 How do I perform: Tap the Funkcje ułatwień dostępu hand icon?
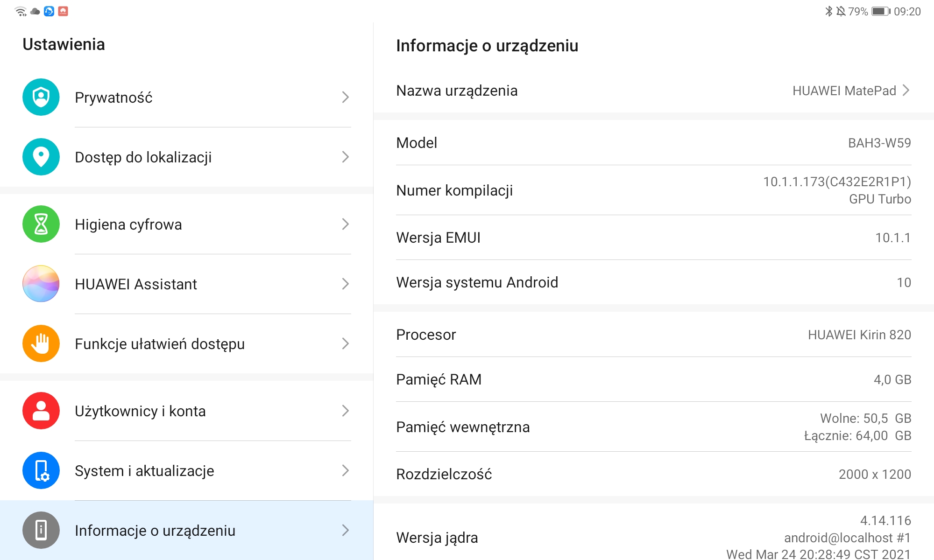pos(41,343)
